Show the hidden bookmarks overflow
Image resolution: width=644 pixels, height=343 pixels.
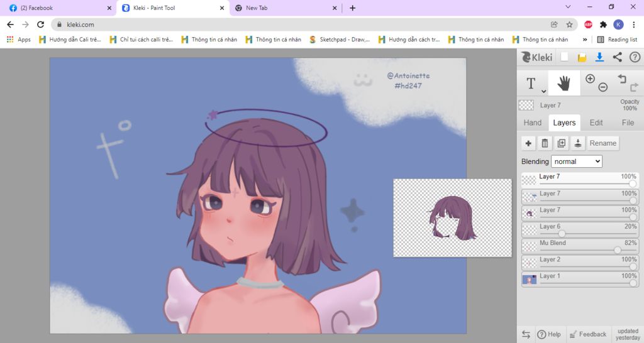pyautogui.click(x=585, y=40)
